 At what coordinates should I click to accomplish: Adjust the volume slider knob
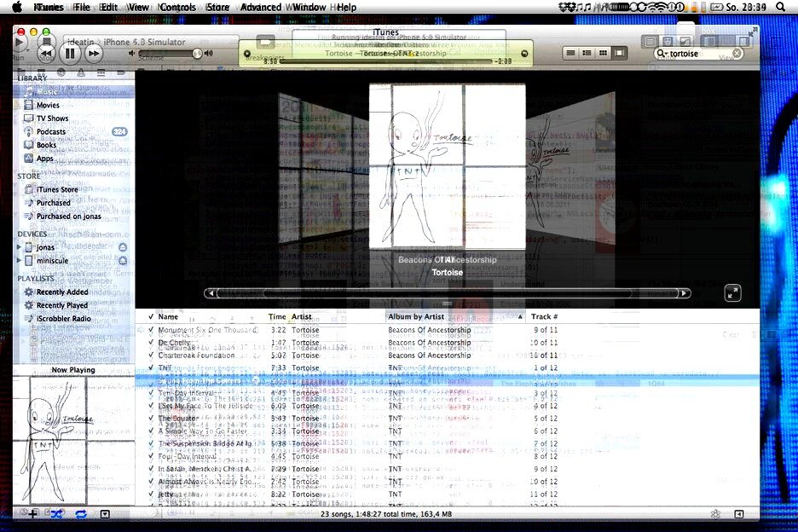click(x=197, y=54)
